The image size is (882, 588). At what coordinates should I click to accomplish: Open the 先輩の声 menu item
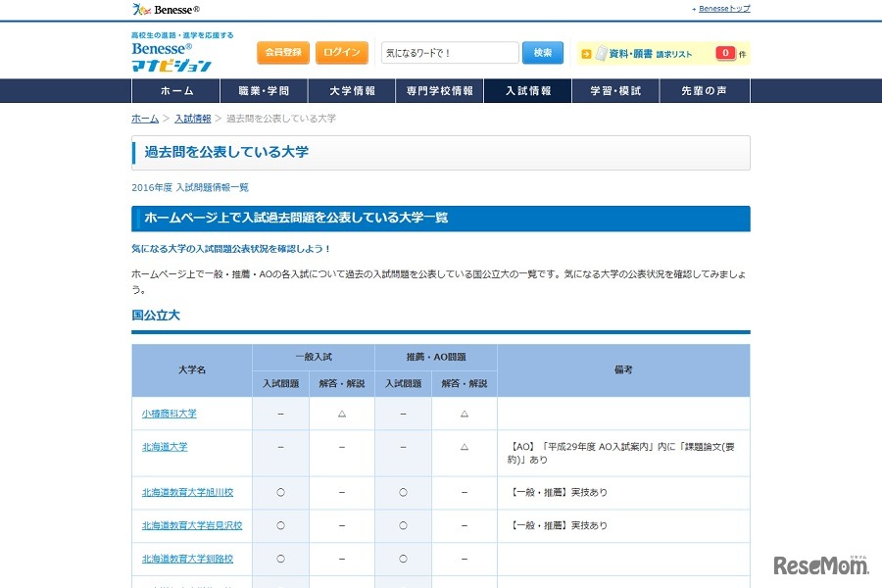point(706,91)
